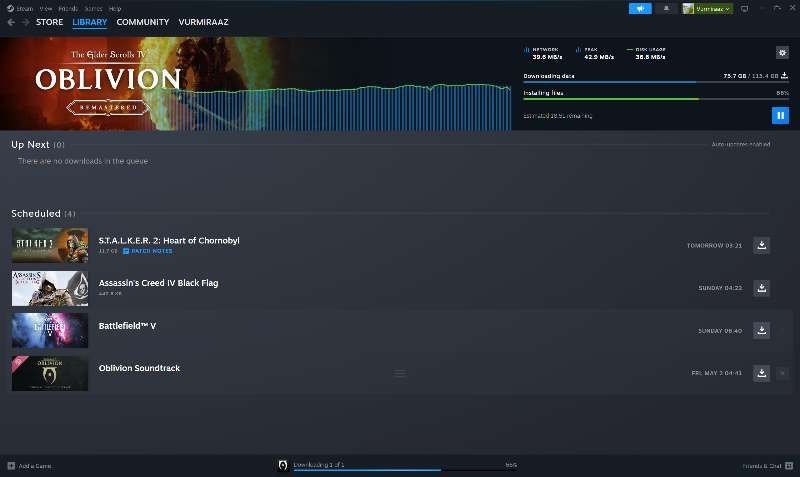The image size is (800, 477).
Task: Click the Downloading data progress bar
Action: (656, 82)
